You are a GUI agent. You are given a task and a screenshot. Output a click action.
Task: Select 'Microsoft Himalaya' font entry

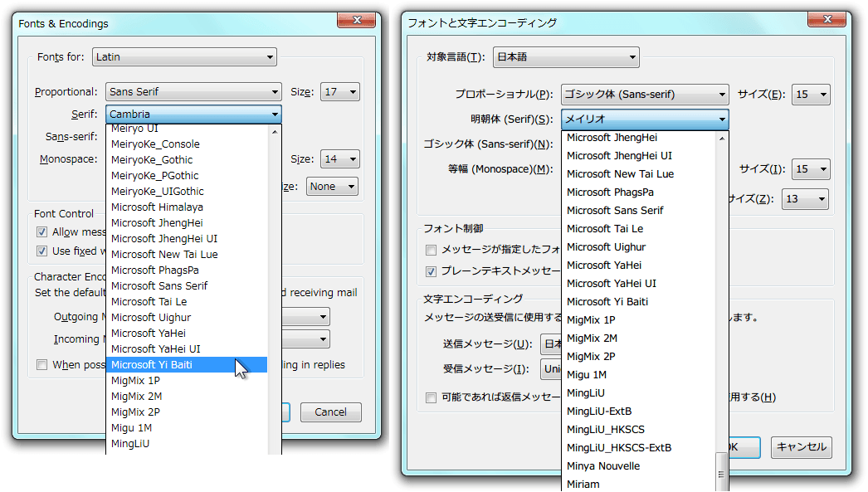click(157, 207)
